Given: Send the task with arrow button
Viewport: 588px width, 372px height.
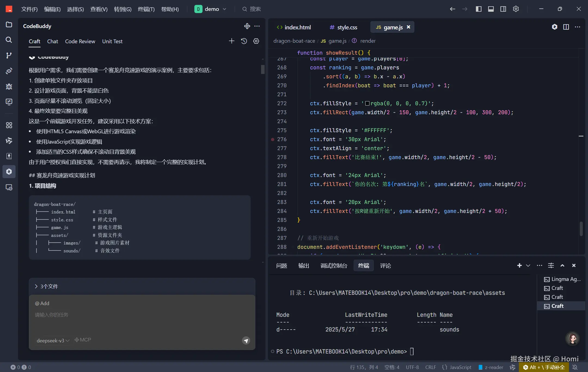Looking at the screenshot, I should pos(246,340).
